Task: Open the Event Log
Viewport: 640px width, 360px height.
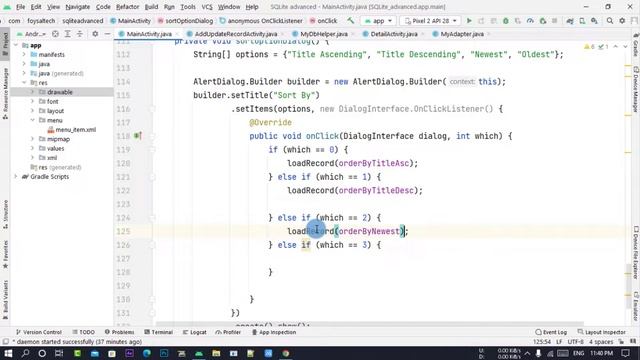Action: 551,332
